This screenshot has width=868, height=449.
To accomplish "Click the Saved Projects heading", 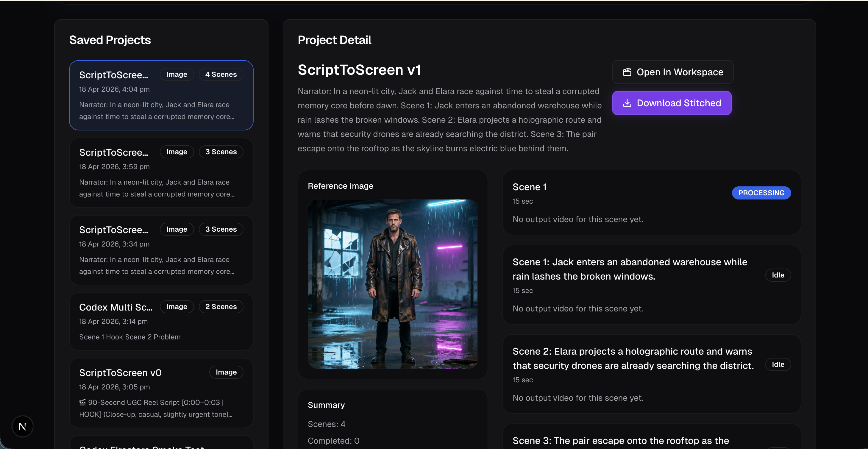I will (110, 40).
